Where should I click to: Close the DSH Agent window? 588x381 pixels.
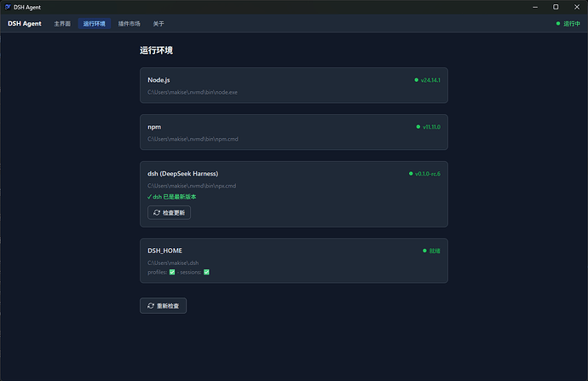577,7
